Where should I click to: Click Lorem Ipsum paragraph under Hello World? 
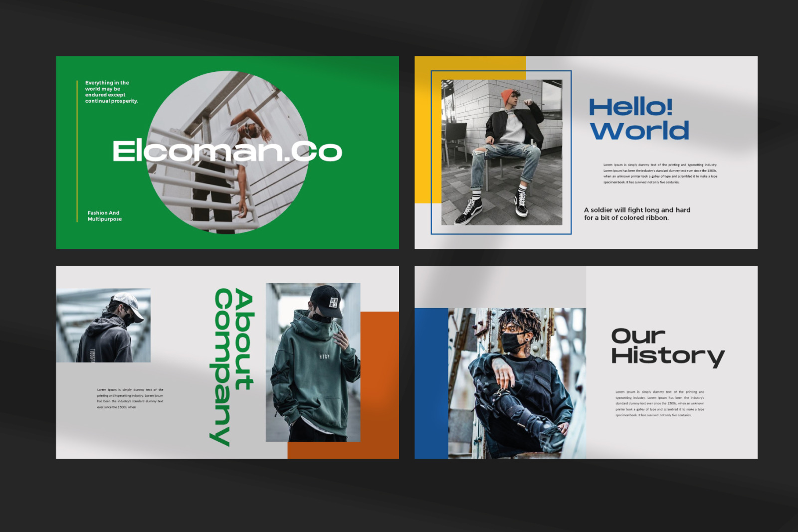(660, 174)
